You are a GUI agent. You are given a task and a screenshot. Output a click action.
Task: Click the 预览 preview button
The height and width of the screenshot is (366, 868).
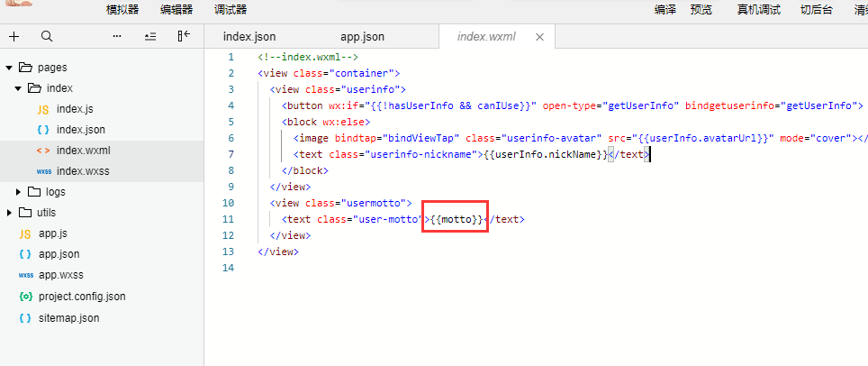click(x=701, y=9)
